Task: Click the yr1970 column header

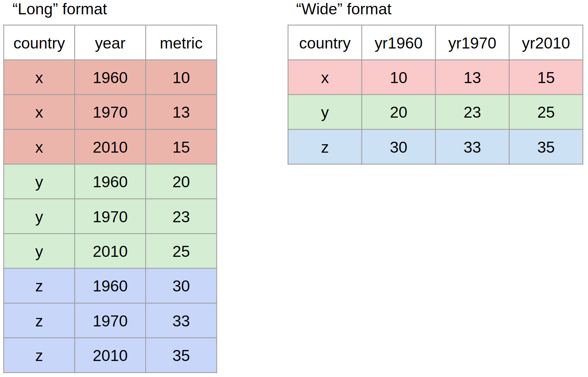Action: [x=472, y=43]
